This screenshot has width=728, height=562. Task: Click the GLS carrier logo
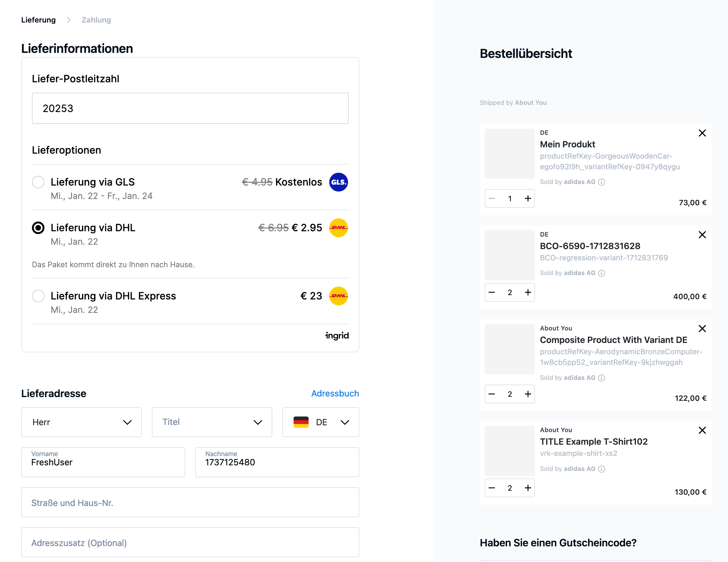coord(338,182)
